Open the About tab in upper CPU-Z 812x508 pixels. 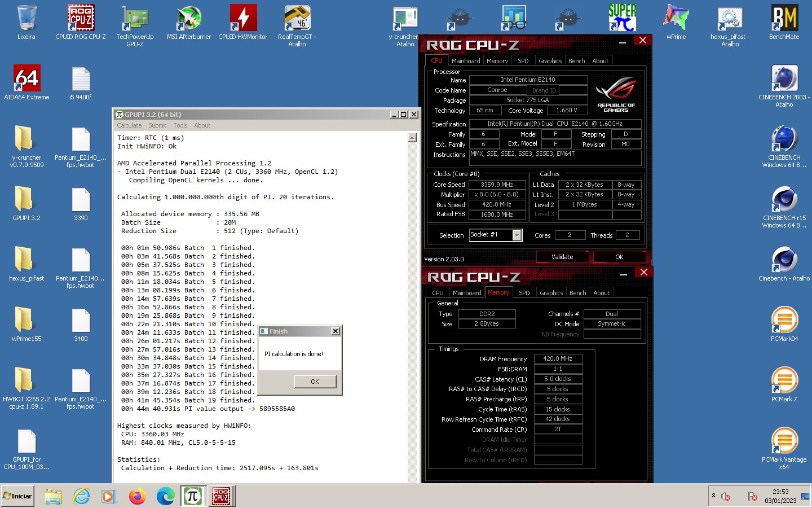coord(600,61)
